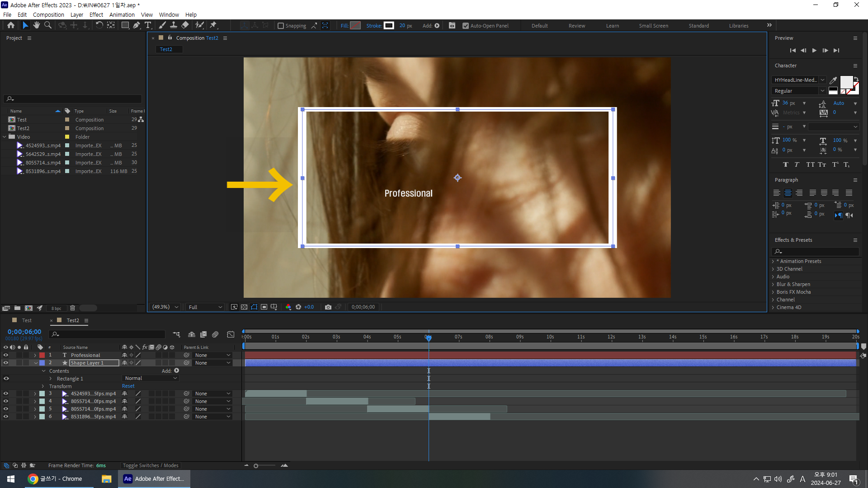Image resolution: width=868 pixels, height=488 pixels.
Task: Hide the Professional text layer
Action: 6,355
